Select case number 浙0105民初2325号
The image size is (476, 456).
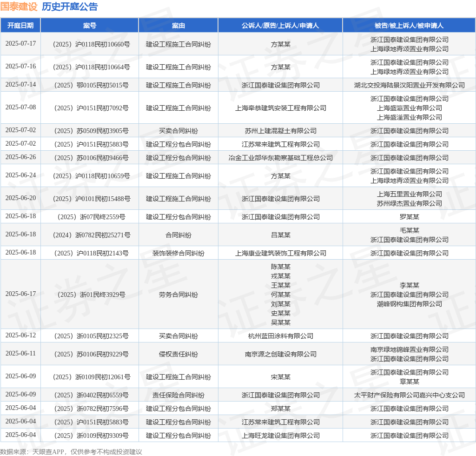coord(92,336)
